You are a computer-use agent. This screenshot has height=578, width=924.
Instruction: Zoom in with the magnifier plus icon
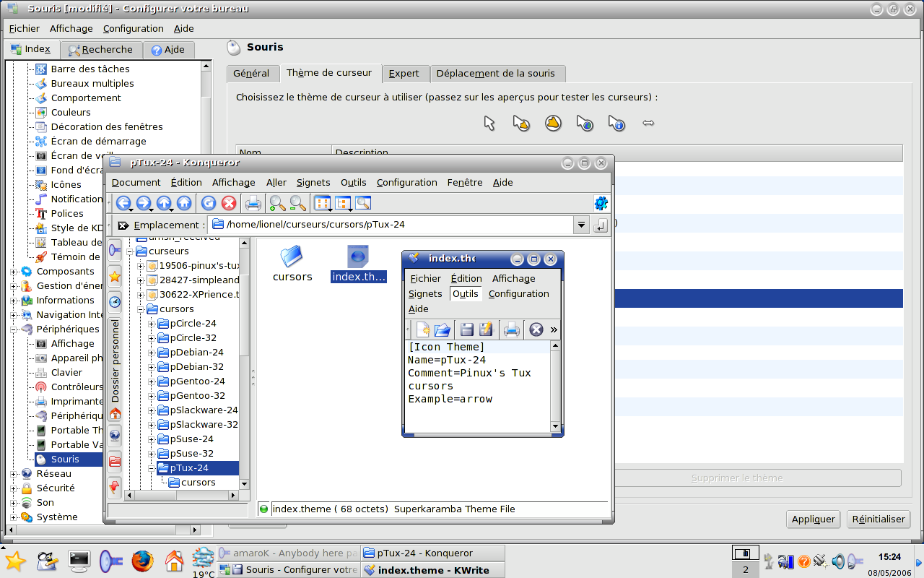point(277,204)
